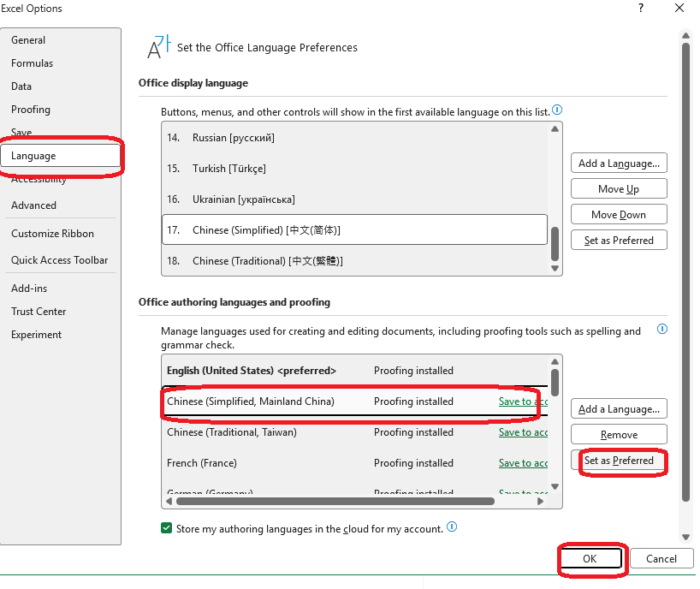Click Add a Language for authoring languages
The image size is (700, 589).
click(x=619, y=409)
